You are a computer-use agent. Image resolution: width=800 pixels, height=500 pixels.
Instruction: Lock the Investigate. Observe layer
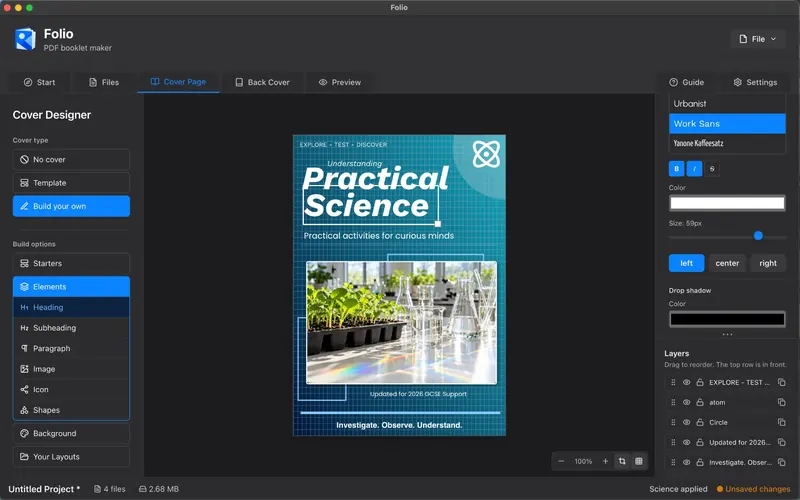tap(700, 462)
